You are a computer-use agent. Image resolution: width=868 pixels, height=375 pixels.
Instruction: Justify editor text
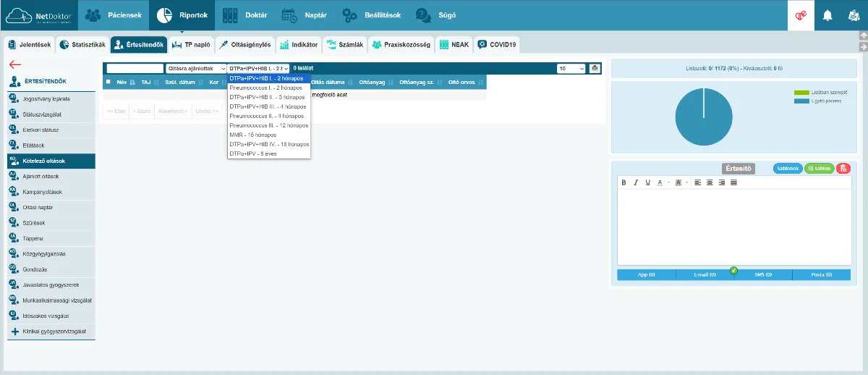click(733, 182)
